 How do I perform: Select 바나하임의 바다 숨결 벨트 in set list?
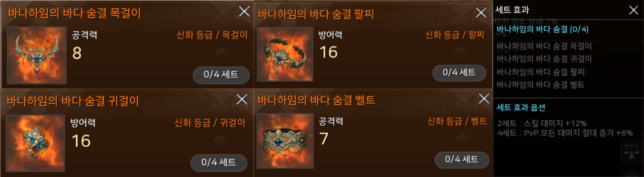point(540,85)
